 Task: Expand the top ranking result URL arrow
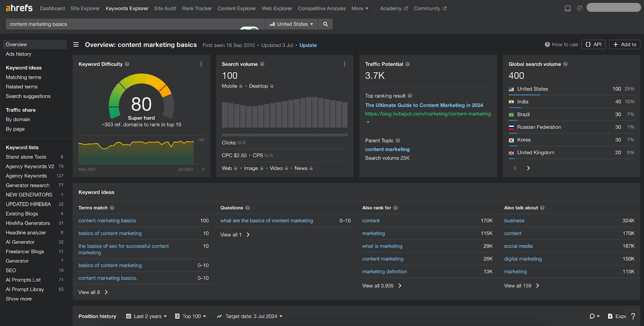368,122
